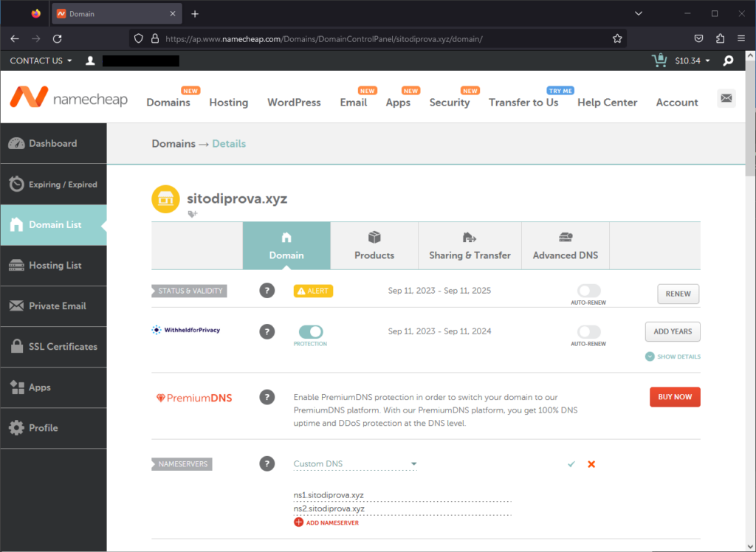Open the Account menu
756x552 pixels.
677,102
